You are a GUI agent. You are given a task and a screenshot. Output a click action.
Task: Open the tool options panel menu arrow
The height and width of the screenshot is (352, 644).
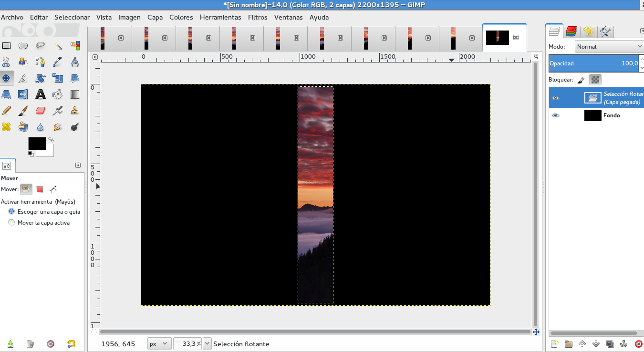click(78, 166)
